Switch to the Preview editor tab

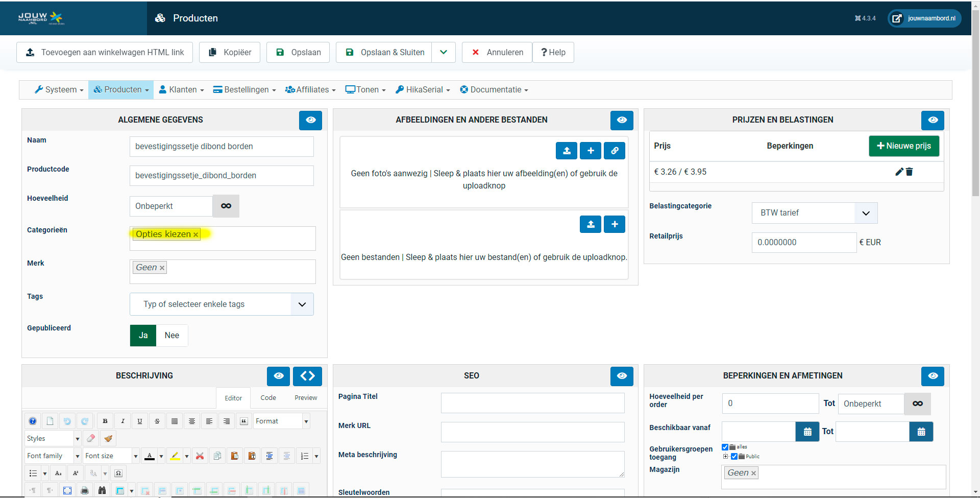click(x=306, y=398)
